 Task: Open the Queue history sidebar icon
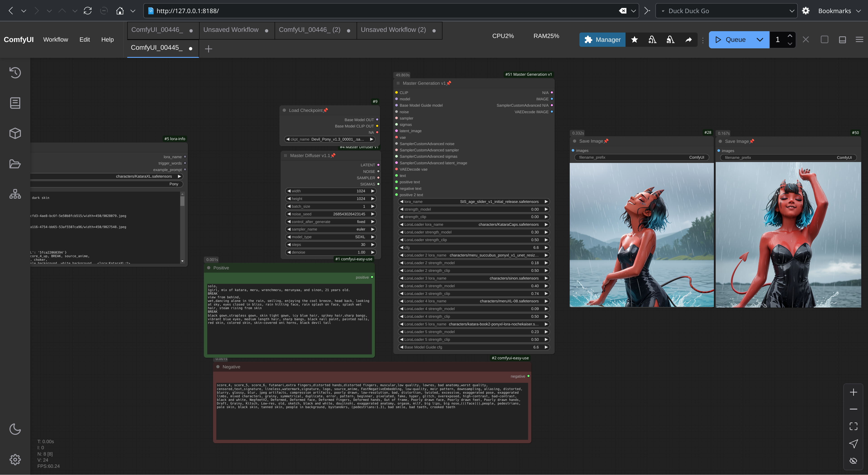click(x=15, y=73)
